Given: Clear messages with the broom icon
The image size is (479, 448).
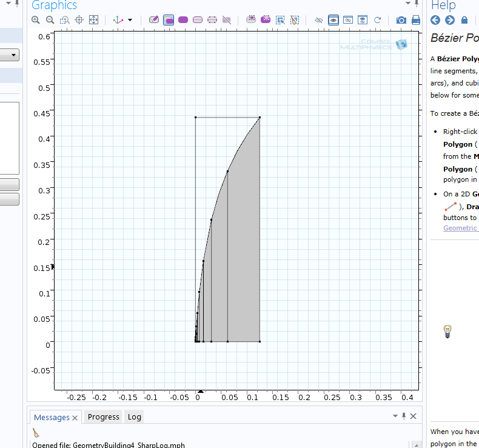Looking at the screenshot, I should coord(36,433).
